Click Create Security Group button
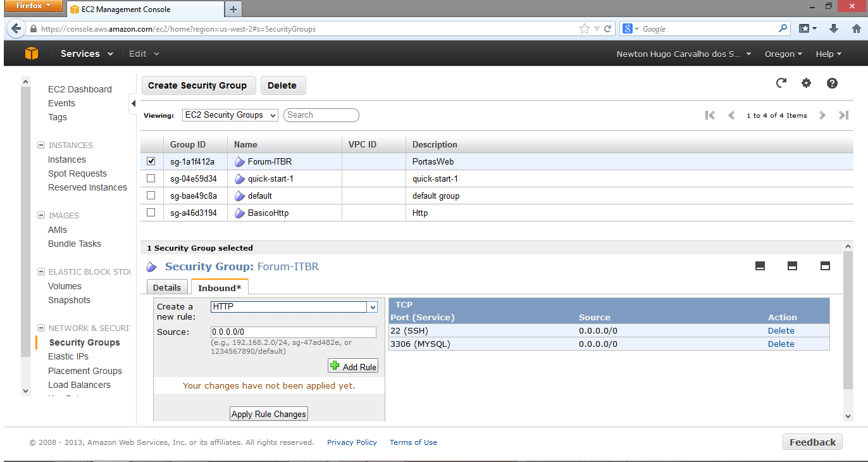This screenshot has height=462, width=868. 198,85
